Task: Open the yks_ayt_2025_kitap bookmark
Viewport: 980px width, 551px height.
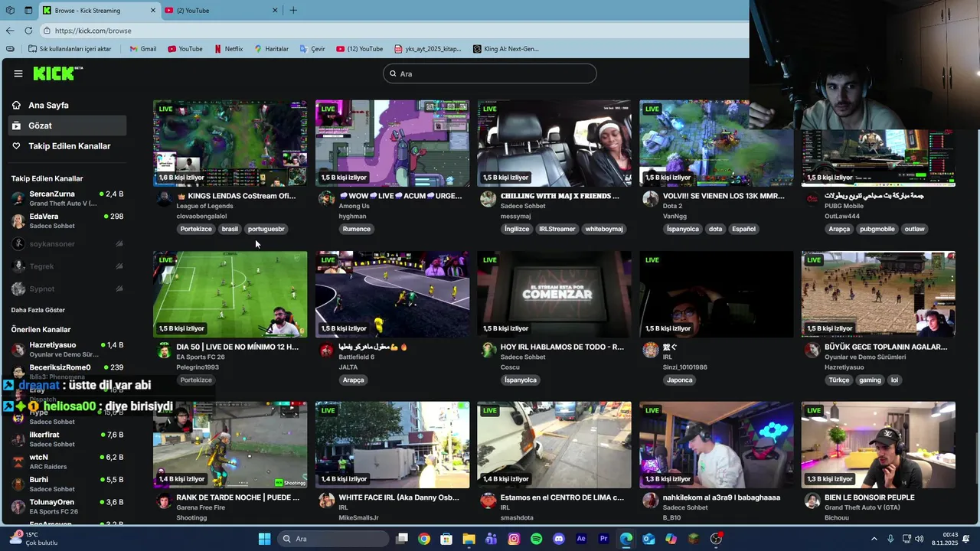Action: (x=428, y=49)
